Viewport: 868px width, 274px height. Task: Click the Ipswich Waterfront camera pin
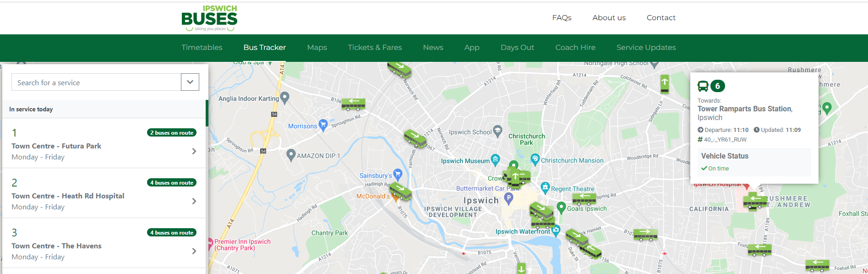tap(556, 230)
